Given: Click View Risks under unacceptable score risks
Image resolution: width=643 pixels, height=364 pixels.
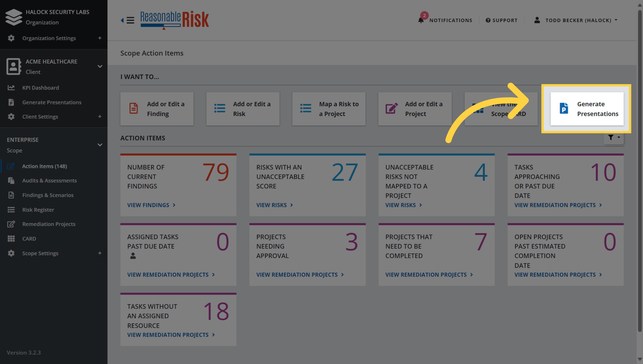Looking at the screenshot, I should click(275, 205).
